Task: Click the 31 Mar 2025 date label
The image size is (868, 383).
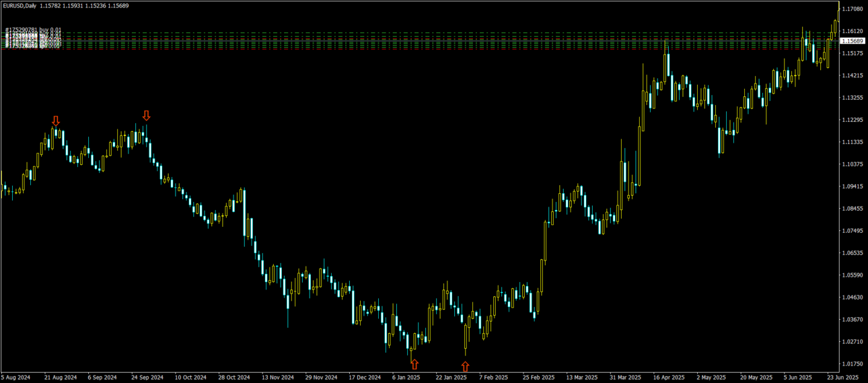Action: 625,378
